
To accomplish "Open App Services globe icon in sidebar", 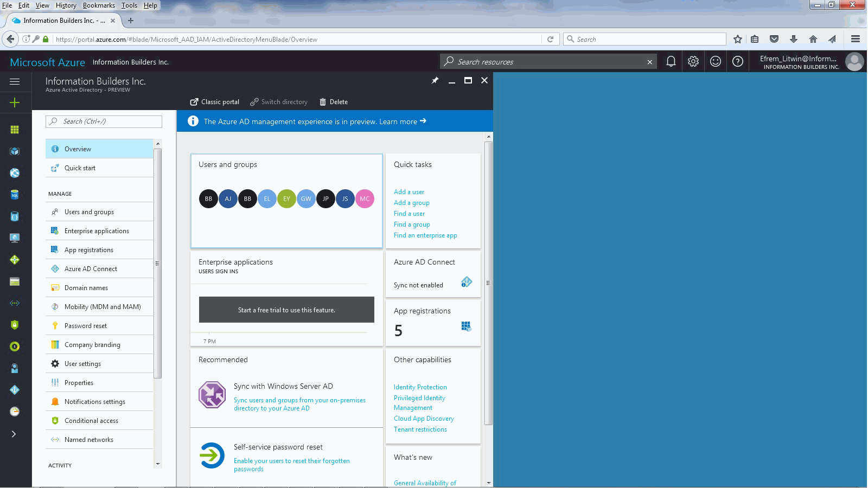I will 15,173.
